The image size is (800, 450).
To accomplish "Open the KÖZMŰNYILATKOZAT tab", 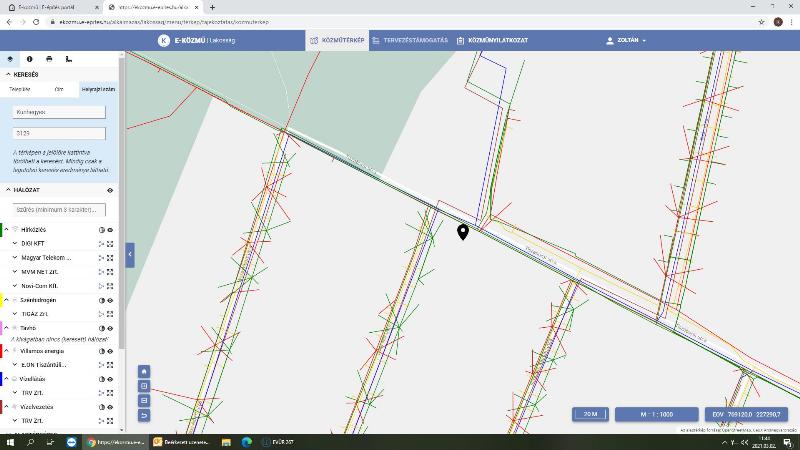I will point(492,40).
